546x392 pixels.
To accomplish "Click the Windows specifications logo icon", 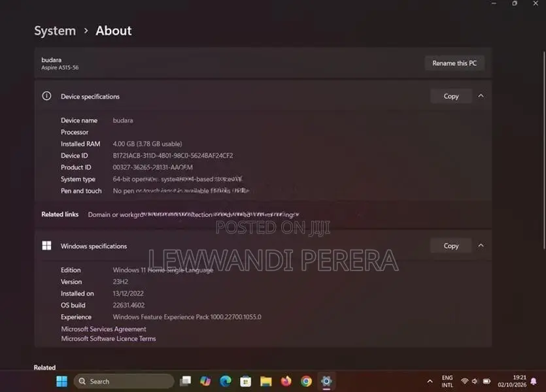I will (x=46, y=246).
